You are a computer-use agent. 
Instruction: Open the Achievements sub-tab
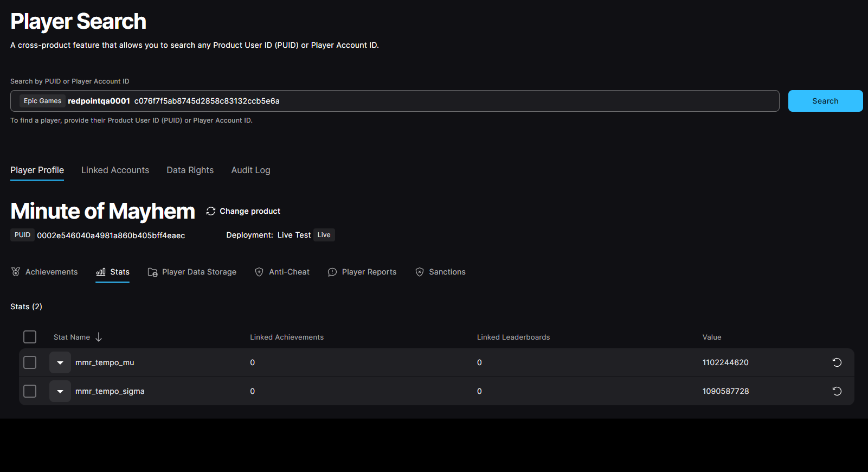click(44, 272)
